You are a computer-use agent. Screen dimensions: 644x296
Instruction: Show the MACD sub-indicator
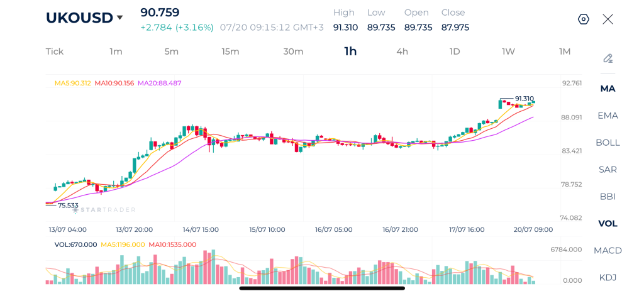608,250
